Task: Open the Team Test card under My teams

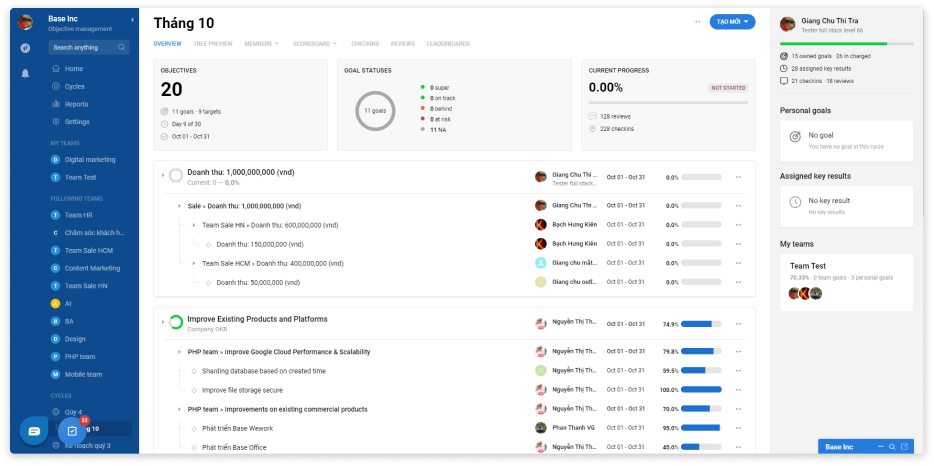Action: [846, 281]
